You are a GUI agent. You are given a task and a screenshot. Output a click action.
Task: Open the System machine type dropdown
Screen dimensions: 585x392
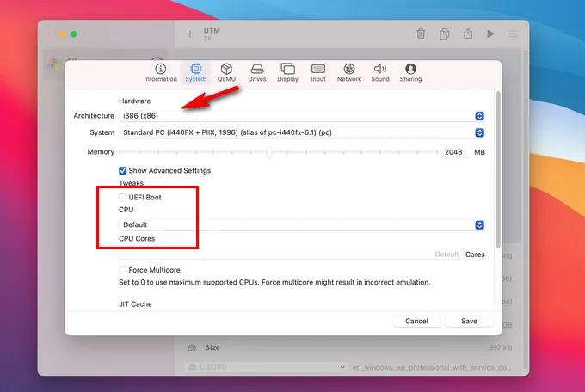302,132
